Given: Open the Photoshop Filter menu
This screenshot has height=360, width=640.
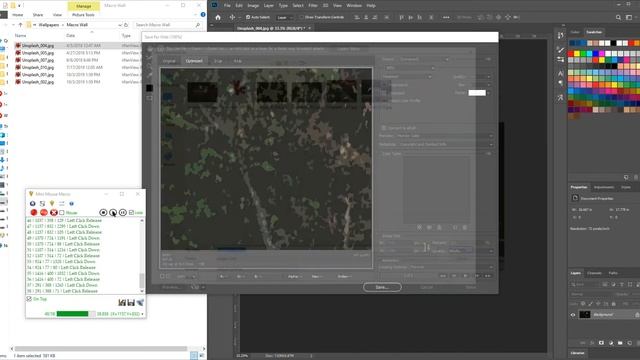Looking at the screenshot, I should coord(313,5).
